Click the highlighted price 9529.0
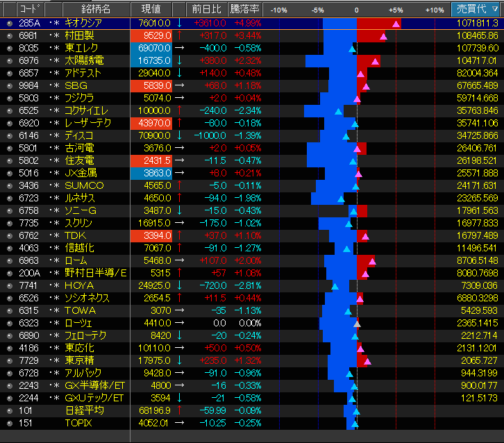 pos(151,35)
